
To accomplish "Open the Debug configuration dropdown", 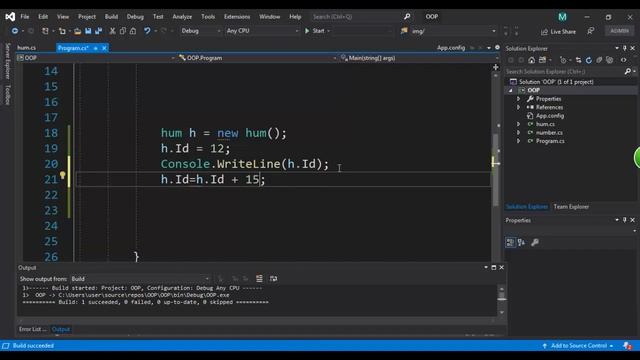I will click(x=200, y=31).
